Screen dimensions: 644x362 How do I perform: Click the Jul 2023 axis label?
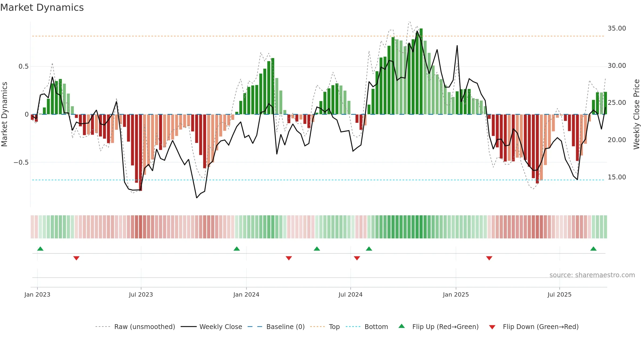coord(141,294)
